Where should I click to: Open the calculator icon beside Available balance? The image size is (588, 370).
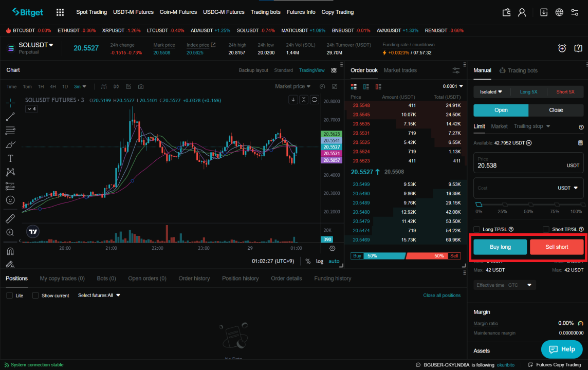point(580,143)
